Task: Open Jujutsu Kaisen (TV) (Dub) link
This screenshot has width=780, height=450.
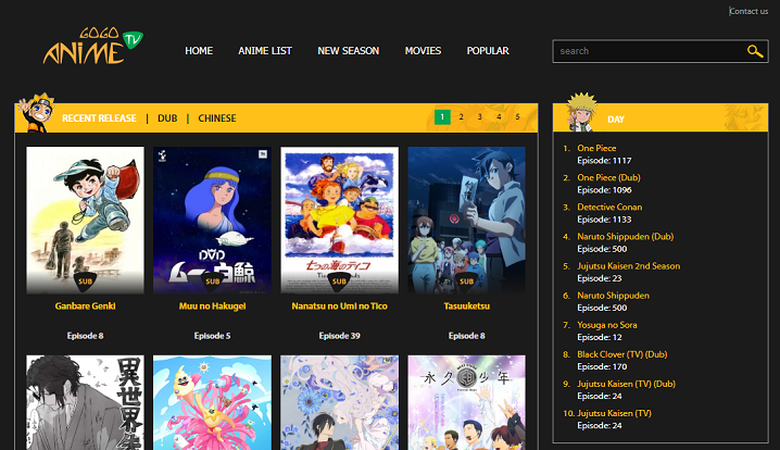Action: coord(626,384)
